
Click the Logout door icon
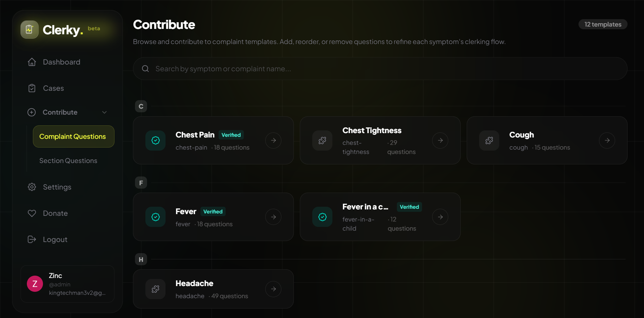tap(32, 239)
